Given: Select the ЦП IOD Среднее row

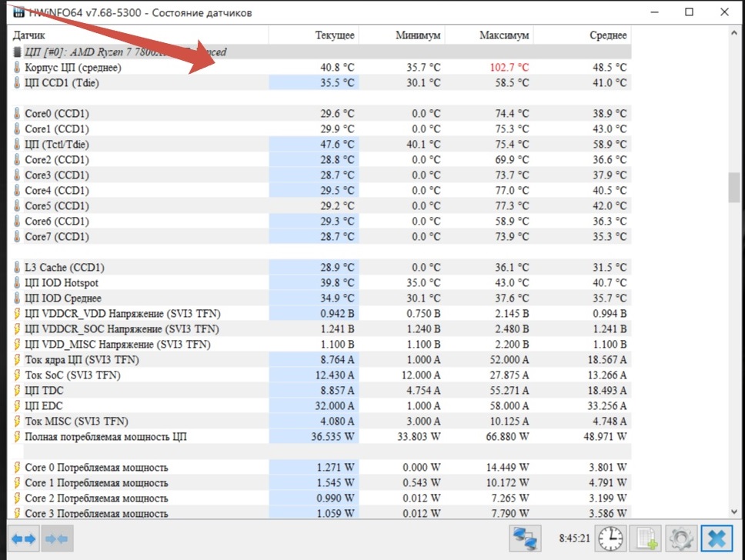Looking at the screenshot, I should (321, 298).
